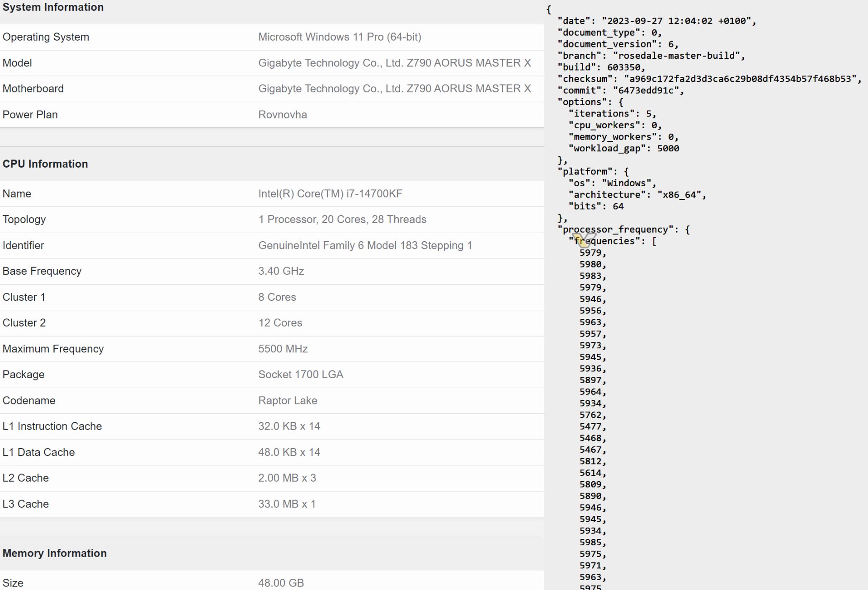868x590 pixels.
Task: Select the Topology value '1 Processor, 20 Cores, 28 Threads'
Action: point(342,220)
